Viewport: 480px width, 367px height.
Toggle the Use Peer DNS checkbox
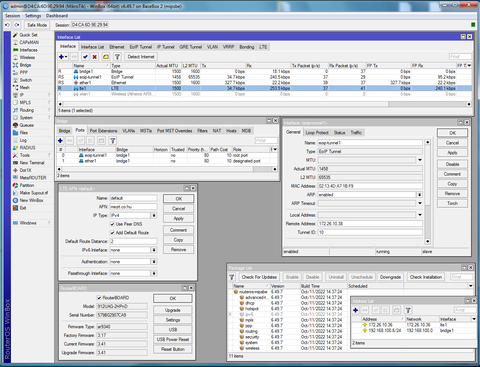112,224
